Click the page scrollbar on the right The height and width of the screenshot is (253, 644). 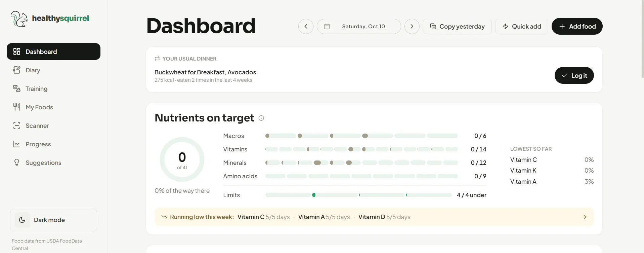643,39
